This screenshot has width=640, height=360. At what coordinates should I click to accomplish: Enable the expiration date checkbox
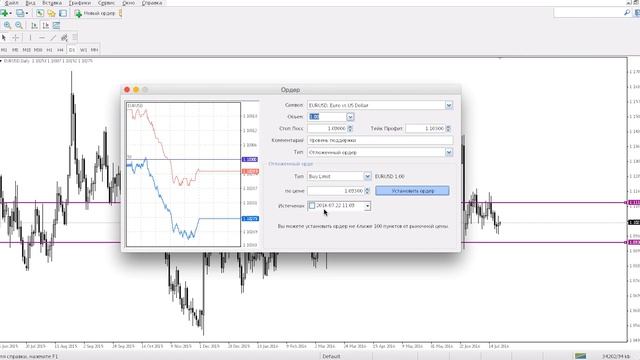click(x=312, y=206)
